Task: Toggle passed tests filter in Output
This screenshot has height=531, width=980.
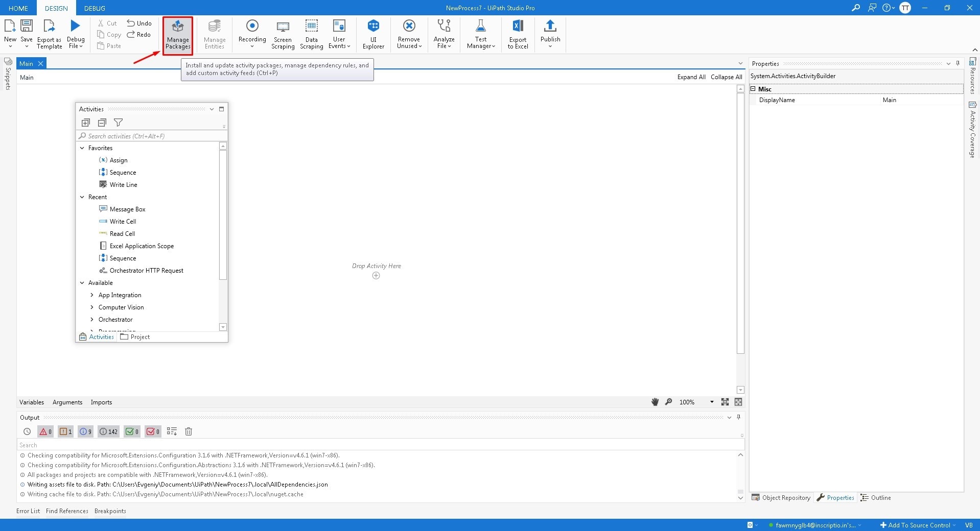Action: pyautogui.click(x=132, y=431)
